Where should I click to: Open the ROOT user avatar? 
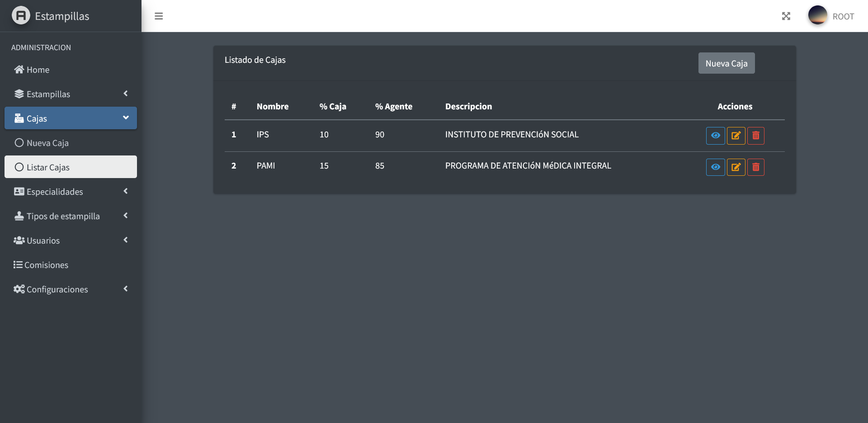[817, 15]
